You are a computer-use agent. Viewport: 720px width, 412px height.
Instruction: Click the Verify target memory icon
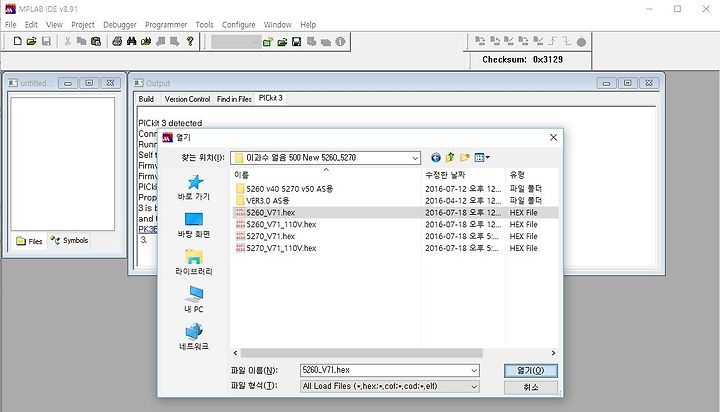[509, 41]
